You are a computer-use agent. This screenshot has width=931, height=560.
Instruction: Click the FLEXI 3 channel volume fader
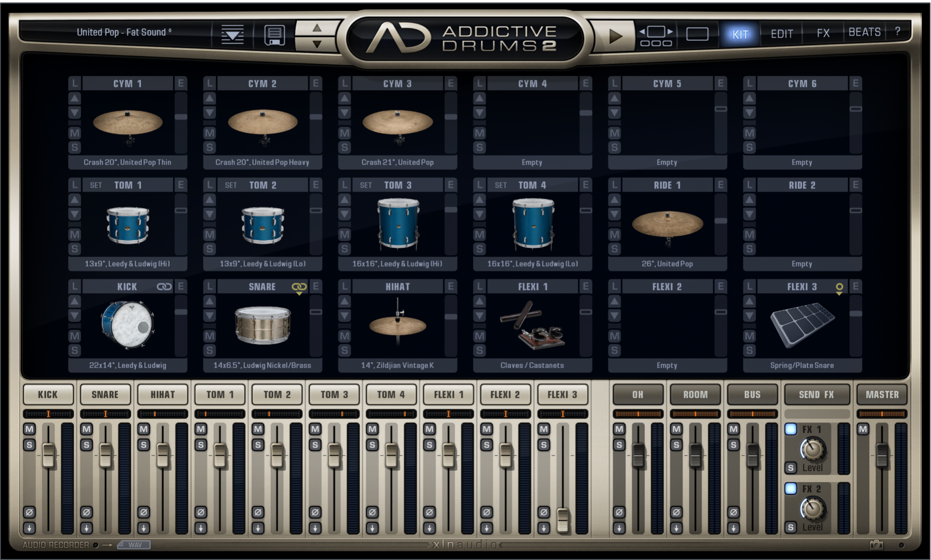563,520
